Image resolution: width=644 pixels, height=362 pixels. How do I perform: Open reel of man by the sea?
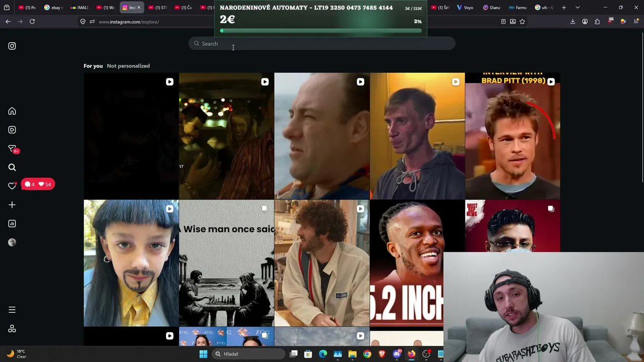tap(322, 136)
